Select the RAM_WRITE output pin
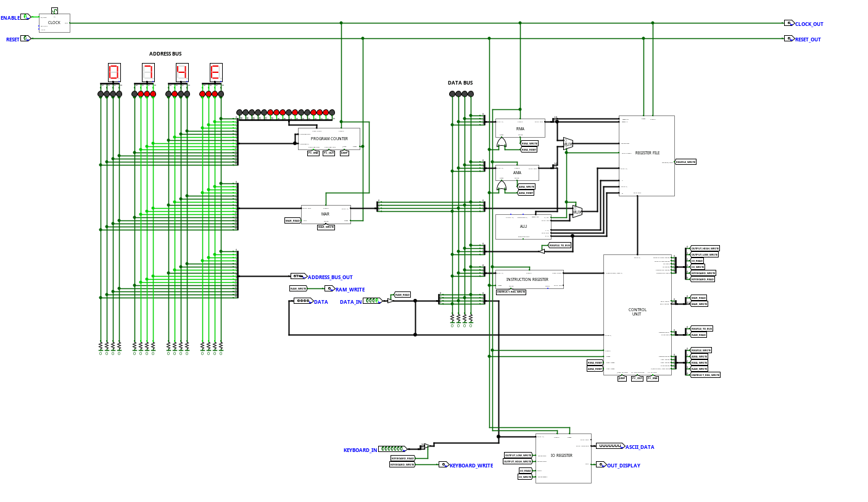This screenshot has width=868, height=502. (x=329, y=288)
